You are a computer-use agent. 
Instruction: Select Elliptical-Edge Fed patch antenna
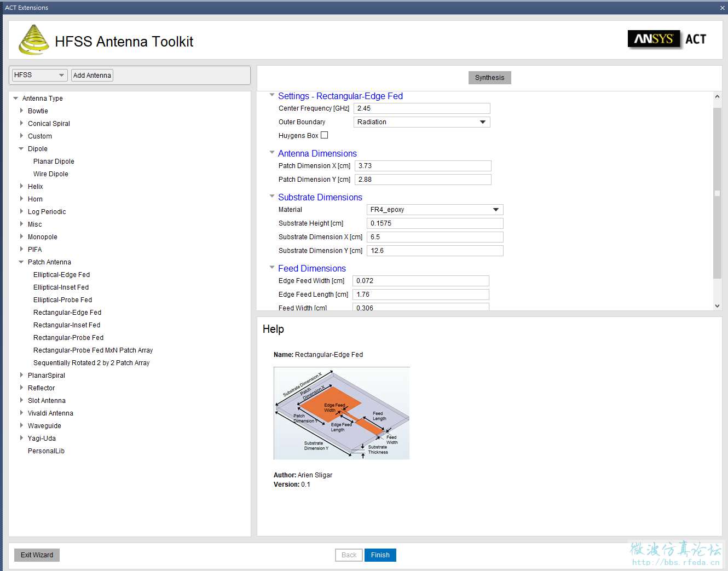(61, 275)
